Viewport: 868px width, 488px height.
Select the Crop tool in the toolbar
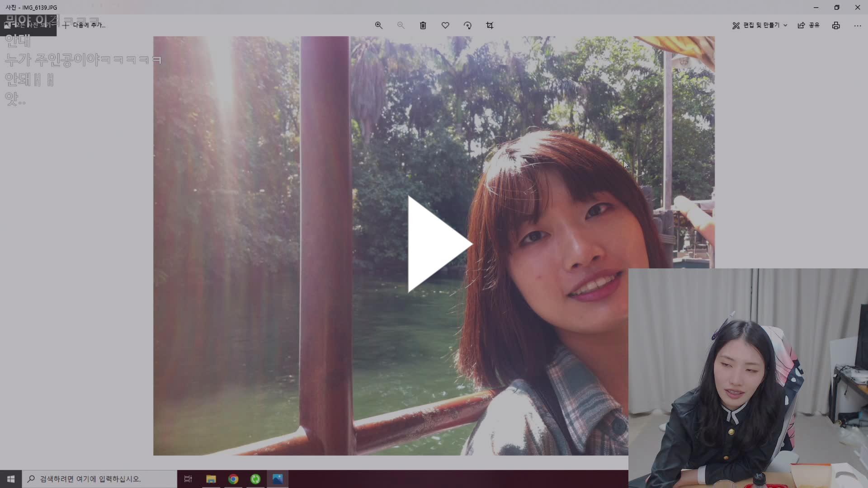pos(490,25)
